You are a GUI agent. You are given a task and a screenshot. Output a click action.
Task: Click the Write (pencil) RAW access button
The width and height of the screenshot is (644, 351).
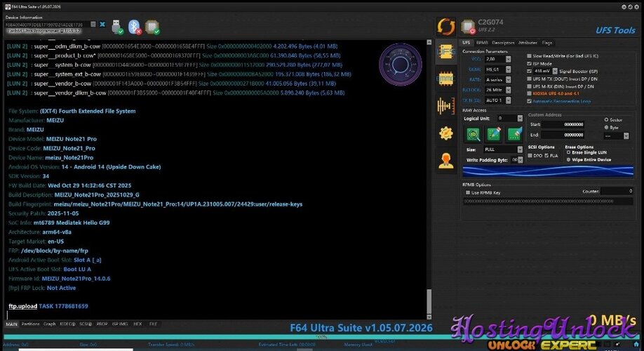click(494, 134)
